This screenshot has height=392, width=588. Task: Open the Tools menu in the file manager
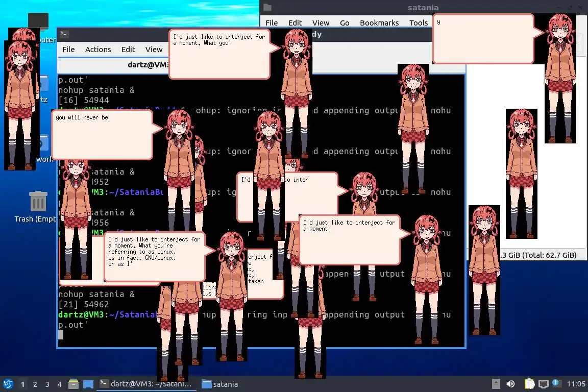419,23
